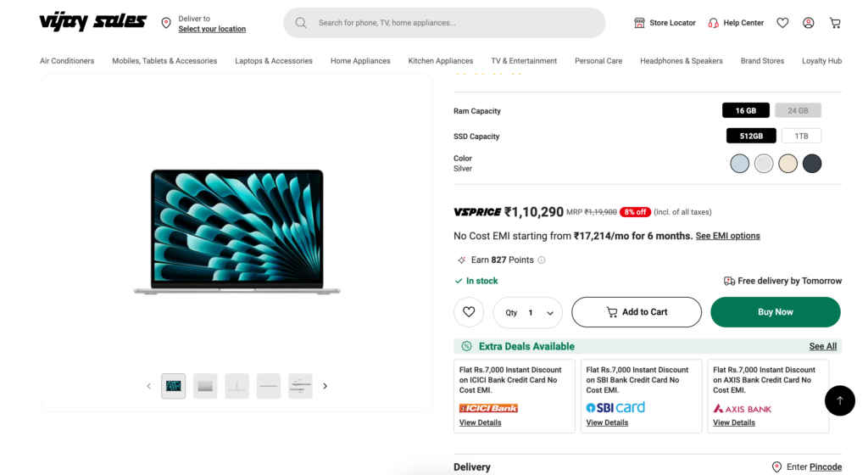Open the Laptops & Accessories menu

pyautogui.click(x=274, y=61)
